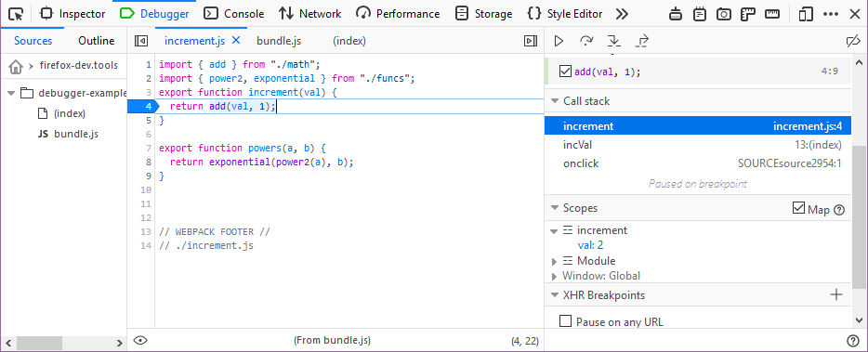
Task: Open the toolbox options ellipsis menu
Action: pyautogui.click(x=831, y=14)
